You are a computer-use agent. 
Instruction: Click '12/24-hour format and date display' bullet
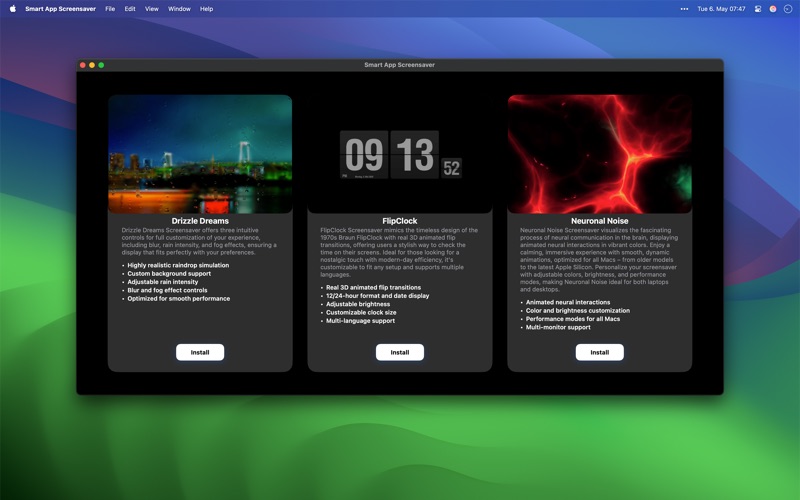378,295
